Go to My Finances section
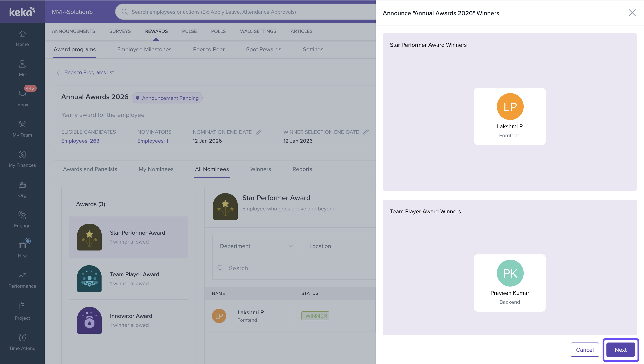644x364 pixels. click(22, 159)
